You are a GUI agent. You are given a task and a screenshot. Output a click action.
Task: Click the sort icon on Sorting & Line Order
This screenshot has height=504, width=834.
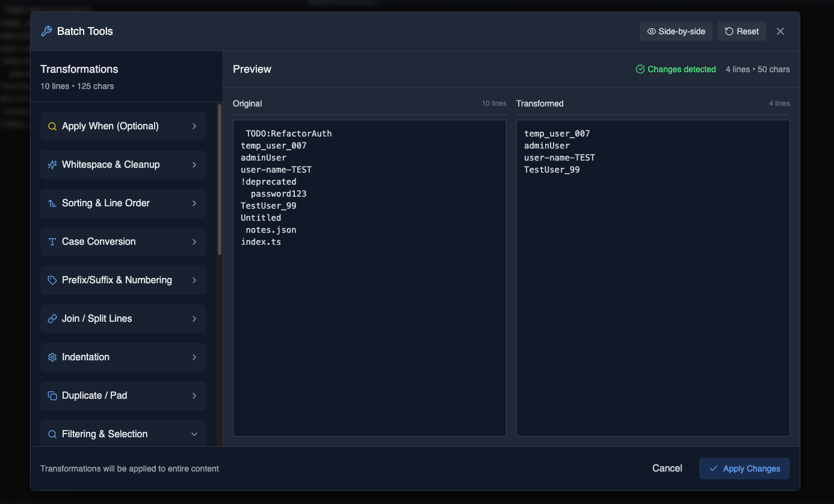click(x=52, y=203)
